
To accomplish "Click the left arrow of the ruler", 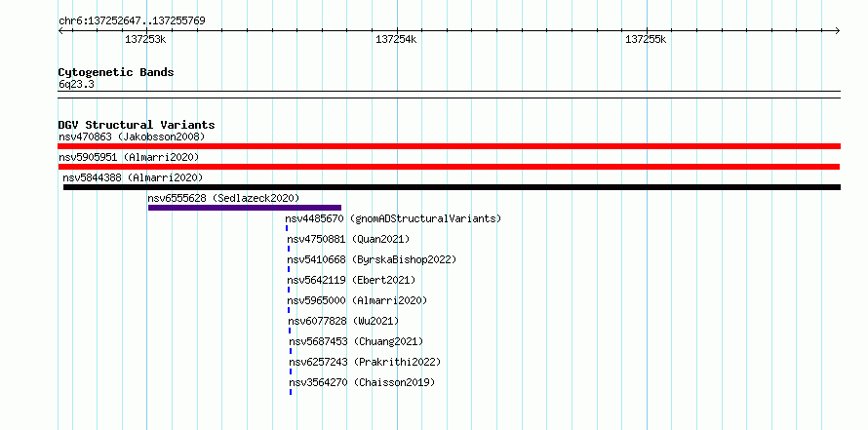I will click(x=60, y=31).
